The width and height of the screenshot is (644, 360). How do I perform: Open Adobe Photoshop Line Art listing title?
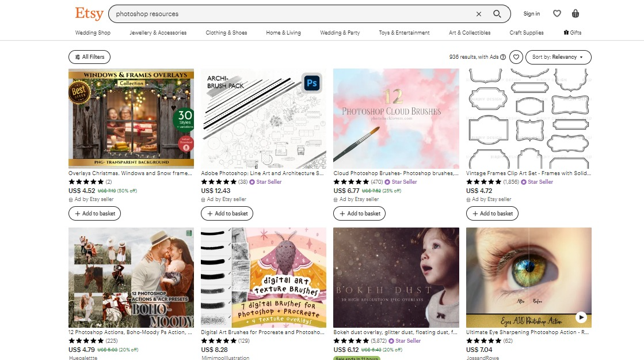coord(262,173)
